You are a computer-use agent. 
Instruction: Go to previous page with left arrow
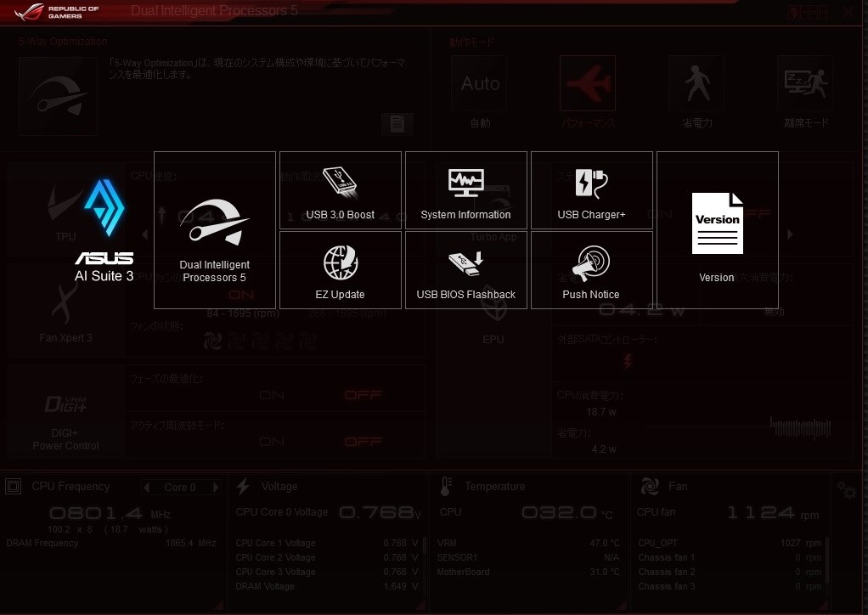[x=145, y=234]
